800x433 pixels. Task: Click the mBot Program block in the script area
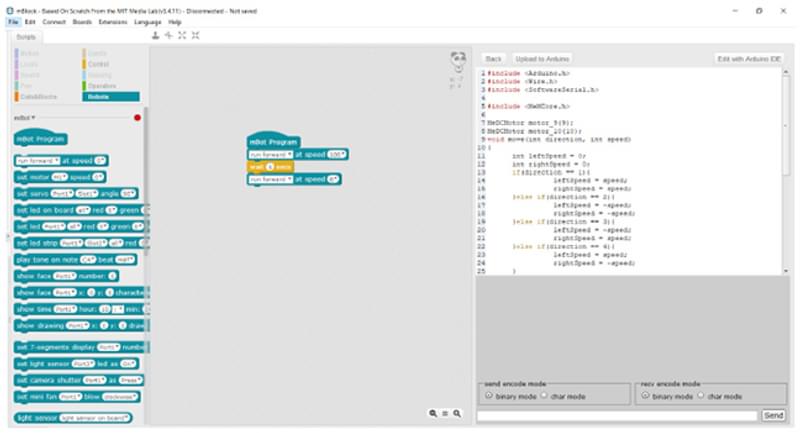[273, 141]
